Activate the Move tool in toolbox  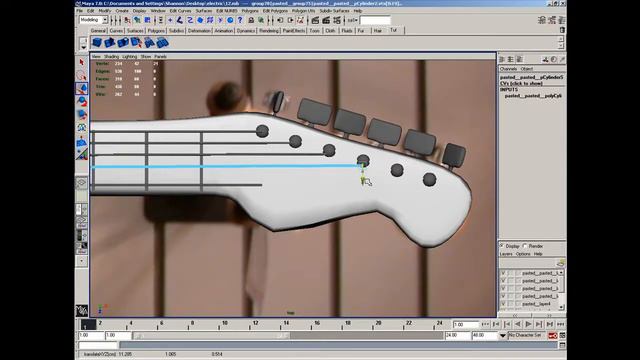(x=82, y=89)
